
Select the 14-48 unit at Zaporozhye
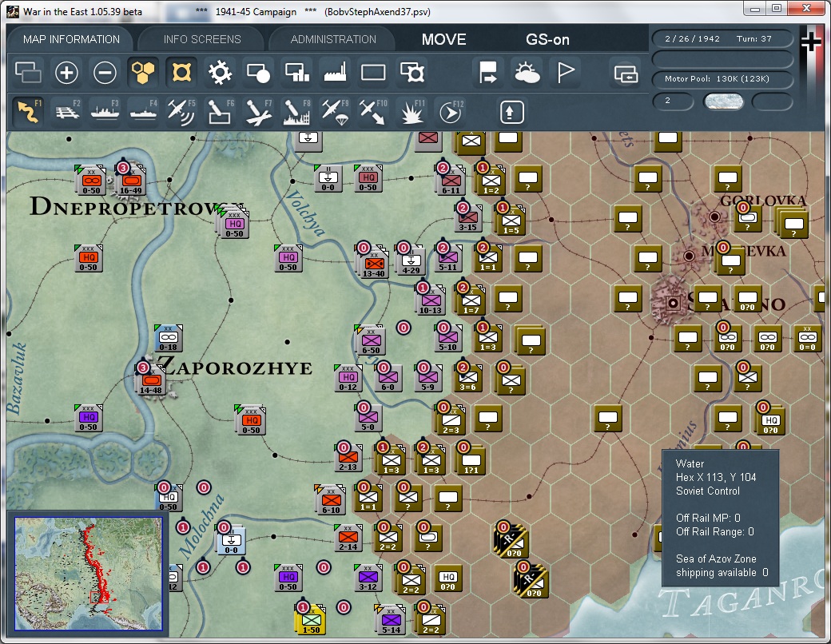point(150,380)
